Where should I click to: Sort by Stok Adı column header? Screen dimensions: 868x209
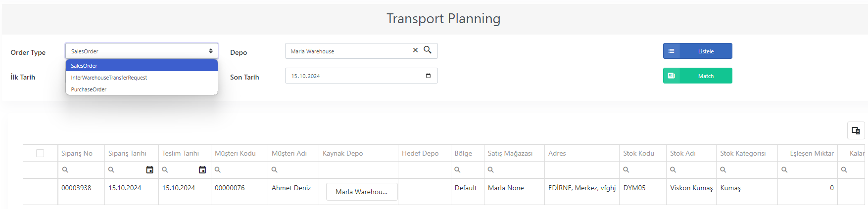(683, 153)
